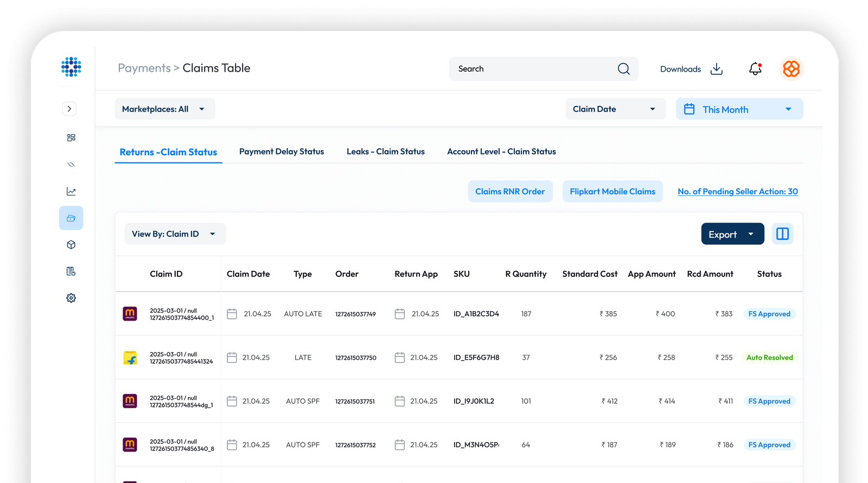Open the analytics chart icon in sidebar
This screenshot has width=868, height=483.
[x=71, y=192]
